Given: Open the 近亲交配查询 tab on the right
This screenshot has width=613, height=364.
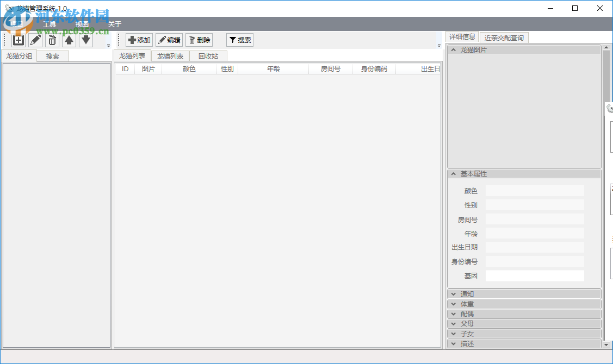Looking at the screenshot, I should (x=504, y=37).
